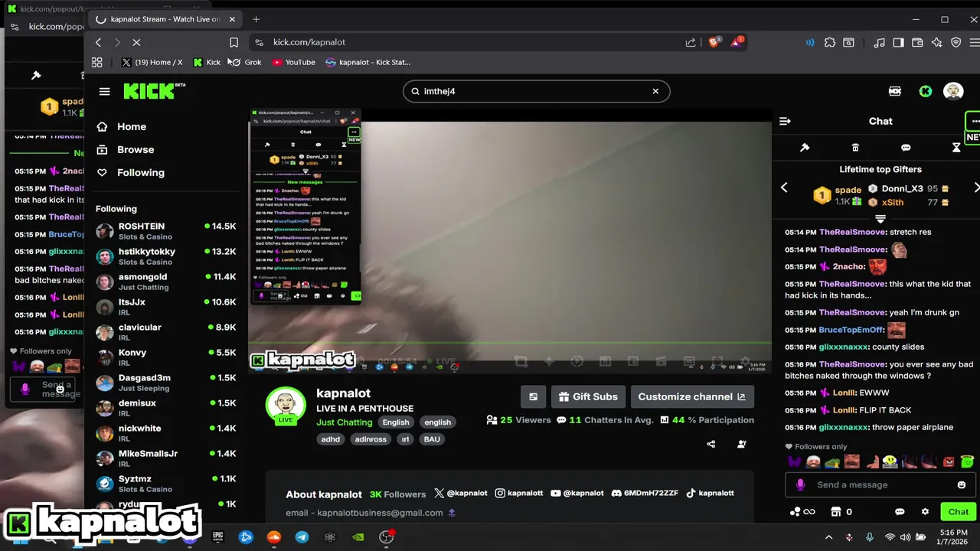Image resolution: width=980 pixels, height=551 pixels.
Task: Open a new browser tab
Action: tap(256, 19)
